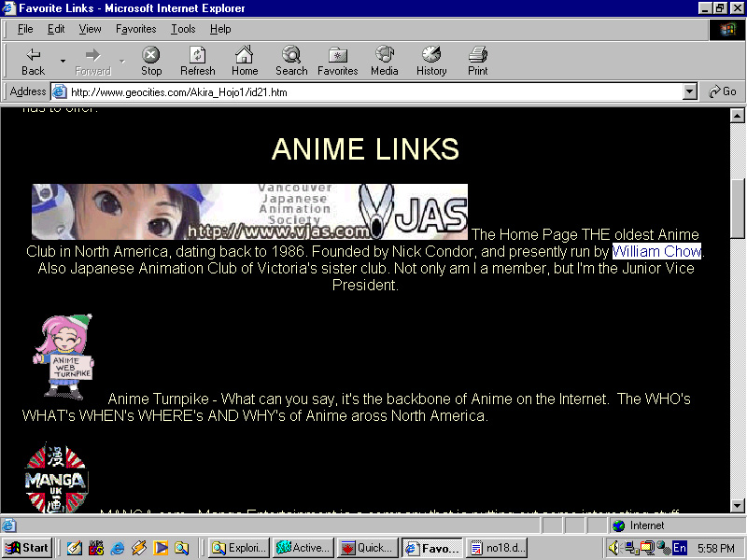Click the Internet Explorer title bar icon
This screenshot has width=747, height=560.
pyautogui.click(x=8, y=8)
